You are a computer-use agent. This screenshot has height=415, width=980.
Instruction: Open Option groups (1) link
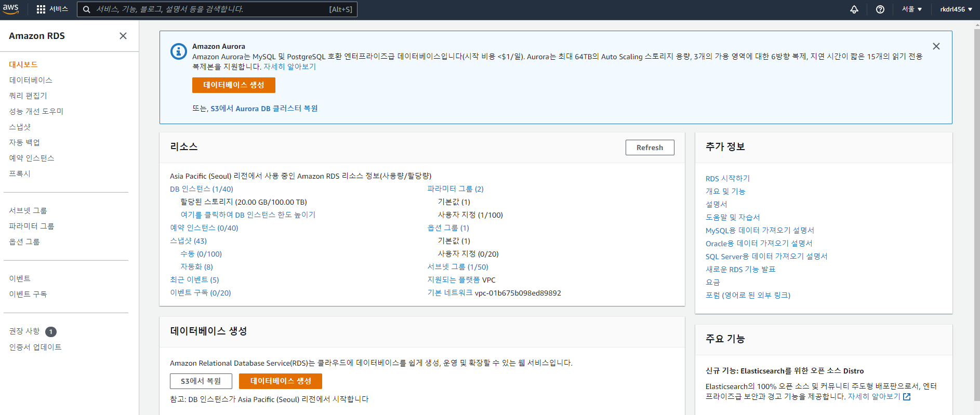(x=448, y=228)
